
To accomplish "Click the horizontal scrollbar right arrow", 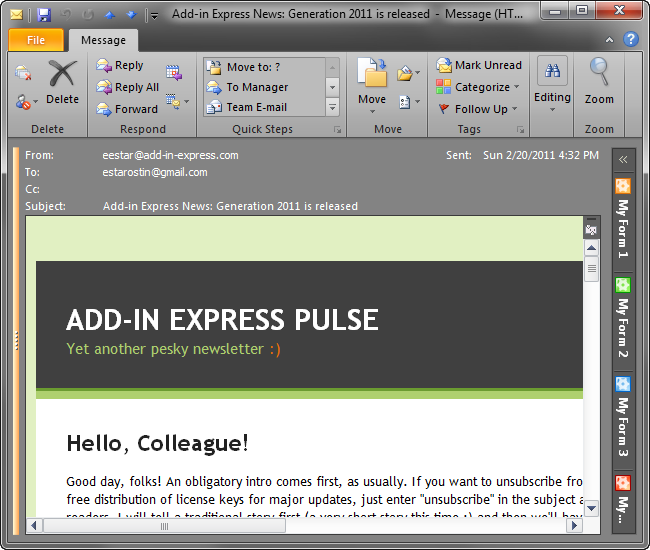I will pyautogui.click(x=574, y=526).
